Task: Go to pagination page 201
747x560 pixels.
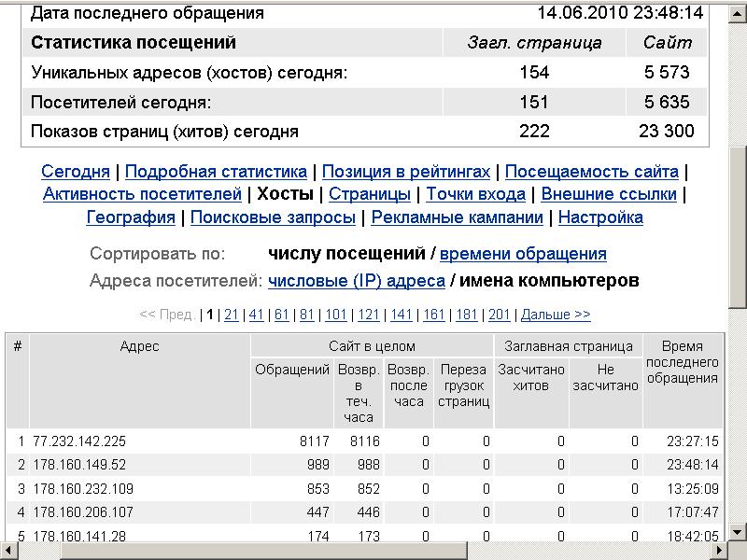Action: click(x=500, y=315)
